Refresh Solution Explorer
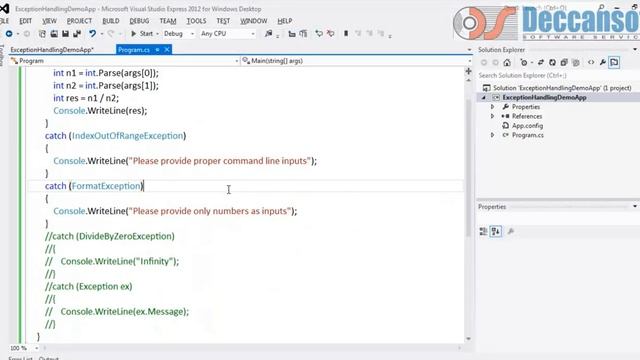640x360 pixels. [x=552, y=62]
